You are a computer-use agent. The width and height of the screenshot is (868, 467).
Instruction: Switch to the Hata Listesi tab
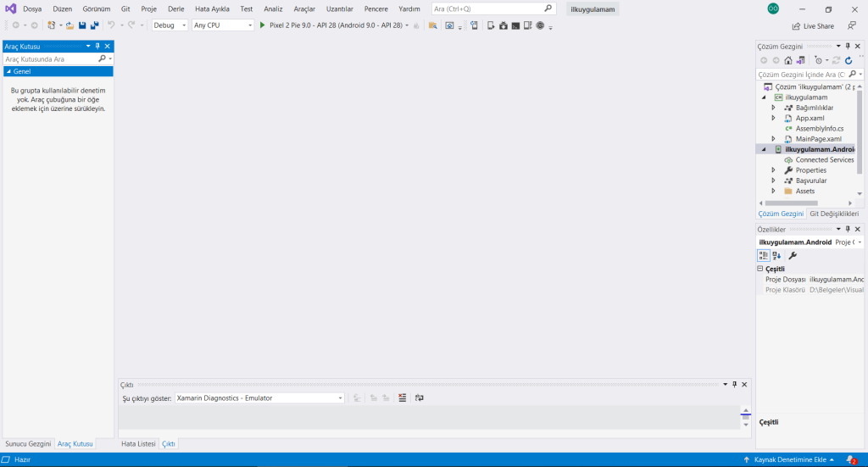(x=137, y=443)
